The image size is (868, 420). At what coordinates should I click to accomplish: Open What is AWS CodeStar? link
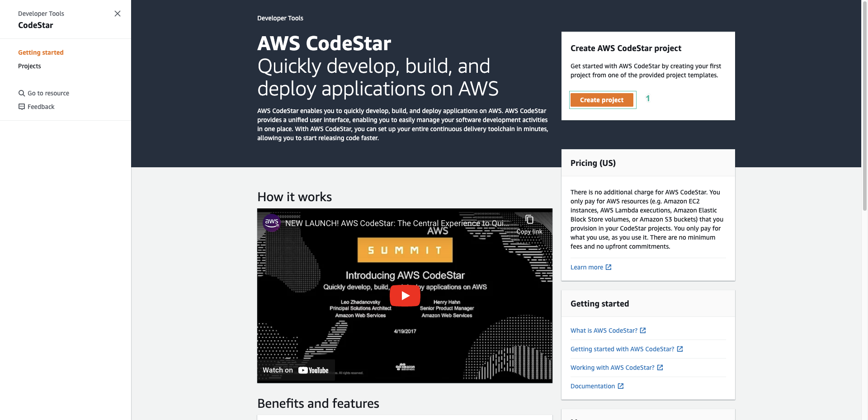pyautogui.click(x=608, y=330)
